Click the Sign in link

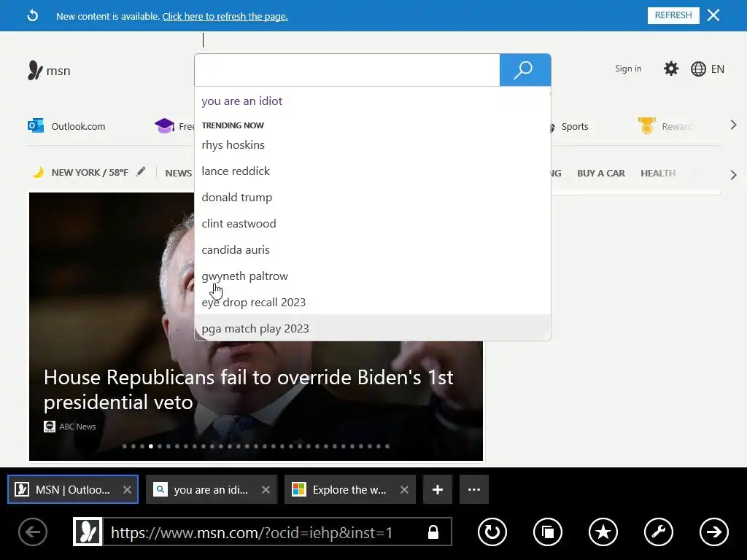[x=628, y=69]
